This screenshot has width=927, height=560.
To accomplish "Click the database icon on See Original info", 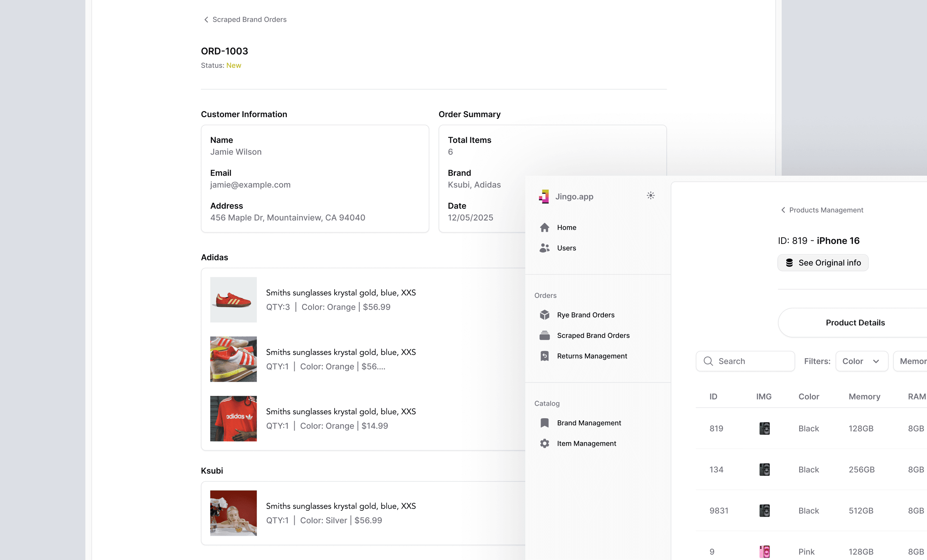I will click(789, 263).
